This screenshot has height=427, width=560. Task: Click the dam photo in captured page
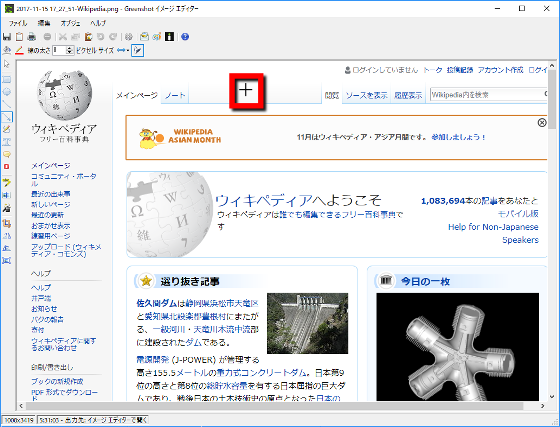(308, 323)
